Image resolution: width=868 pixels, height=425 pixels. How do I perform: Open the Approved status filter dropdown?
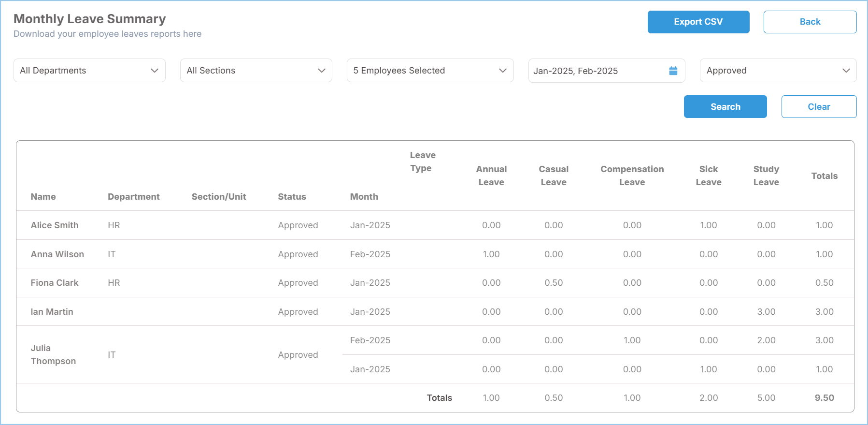[778, 71]
